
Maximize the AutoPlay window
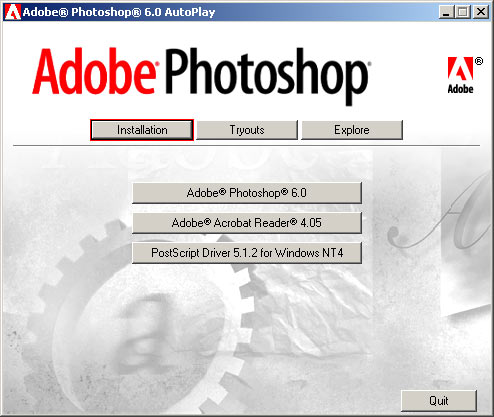463,12
